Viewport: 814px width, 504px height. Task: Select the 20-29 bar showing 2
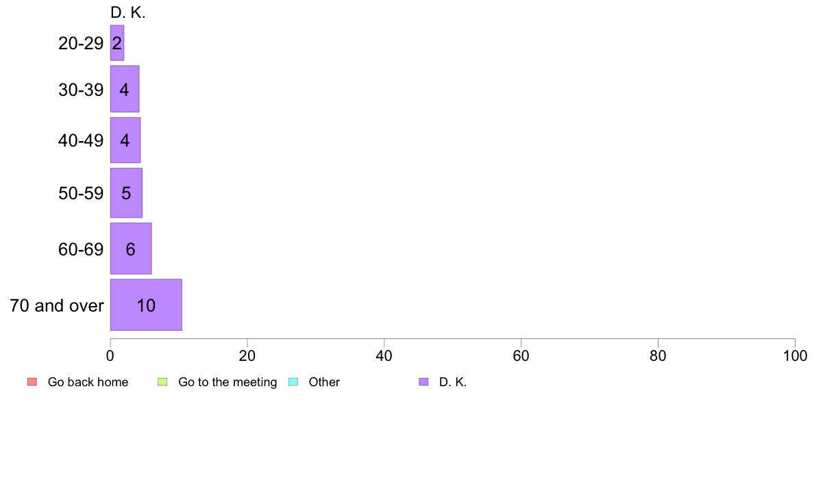(117, 43)
